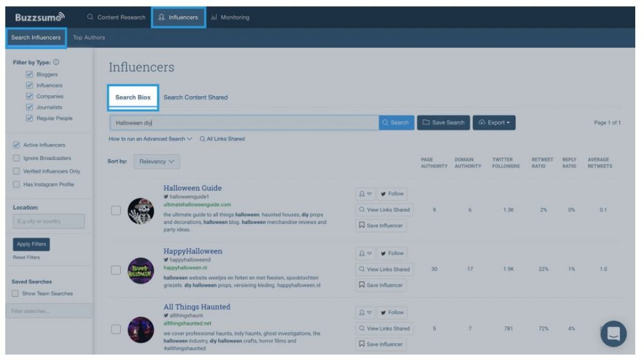Visit ultimatehalloweenguide.com link
The height and width of the screenshot is (361, 644).
[197, 204]
